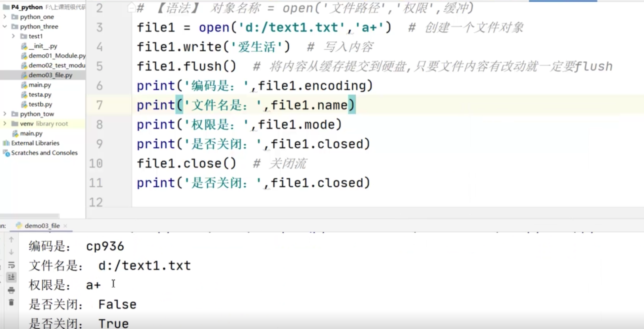Open __init__.py in project tree
This screenshot has width=644, height=329.
[x=43, y=46]
